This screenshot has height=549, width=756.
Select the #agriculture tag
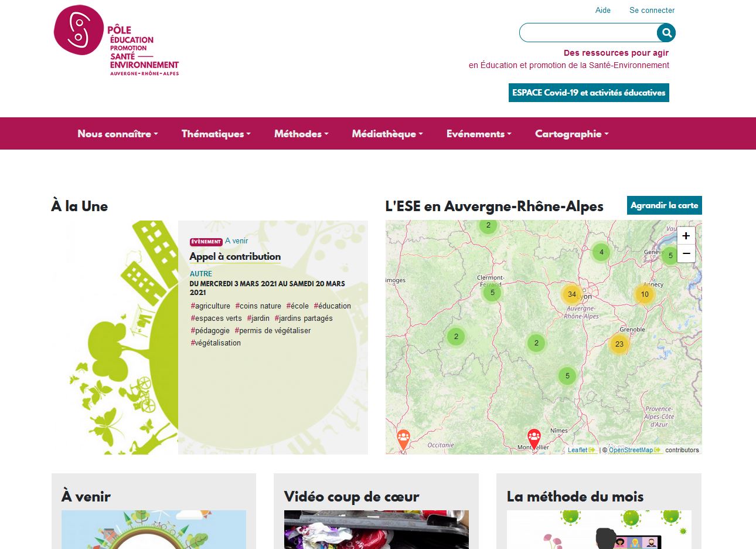pyautogui.click(x=210, y=306)
